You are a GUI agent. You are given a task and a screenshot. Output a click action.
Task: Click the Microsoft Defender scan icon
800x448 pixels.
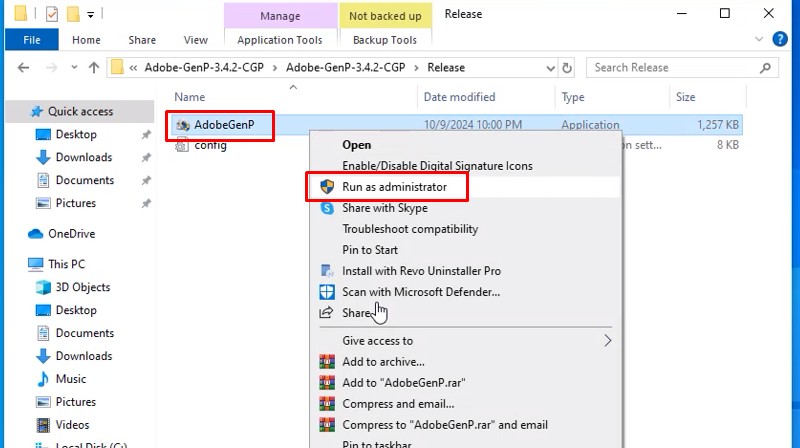(x=326, y=292)
